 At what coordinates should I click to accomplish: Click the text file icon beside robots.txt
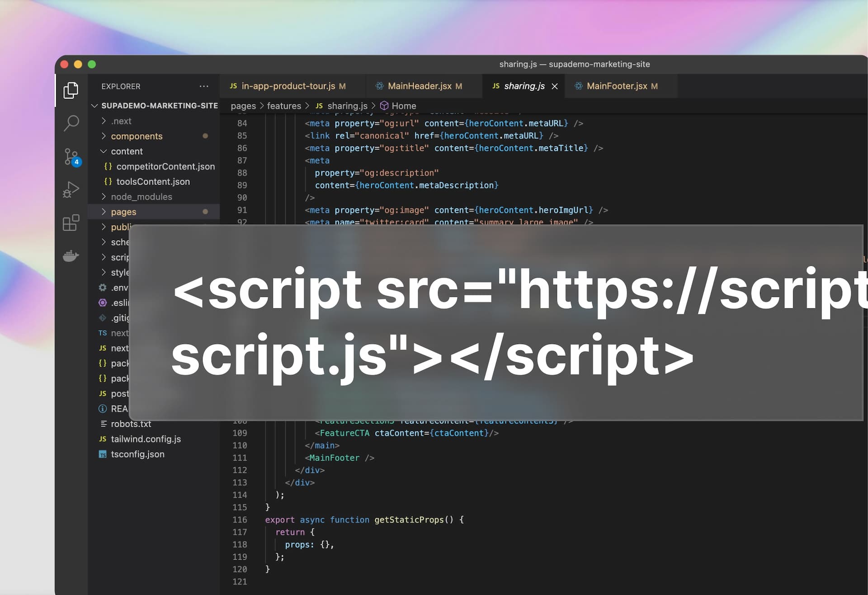click(103, 424)
